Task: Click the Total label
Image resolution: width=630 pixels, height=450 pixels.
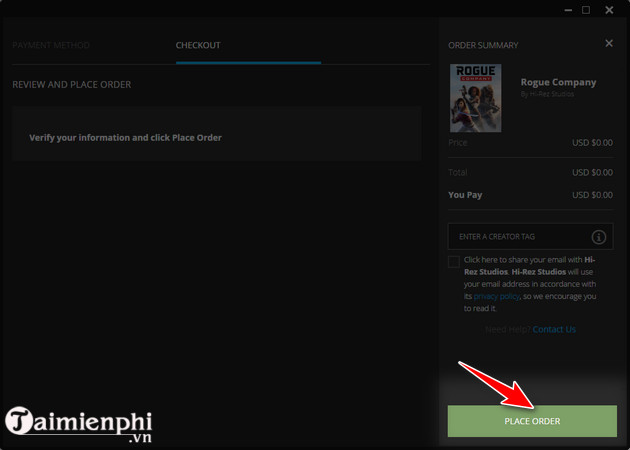Action: 458,172
